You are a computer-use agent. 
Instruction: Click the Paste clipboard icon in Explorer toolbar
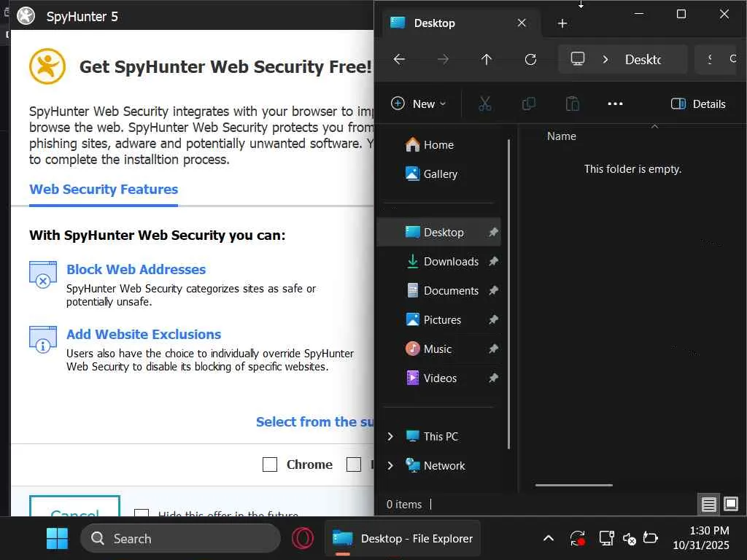pos(572,104)
